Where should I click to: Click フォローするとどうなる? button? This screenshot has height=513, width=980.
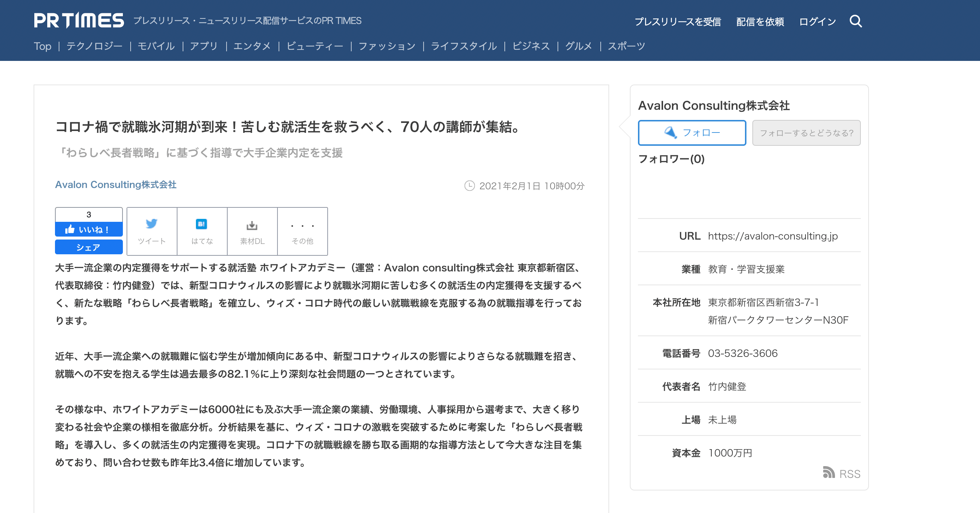pos(806,133)
